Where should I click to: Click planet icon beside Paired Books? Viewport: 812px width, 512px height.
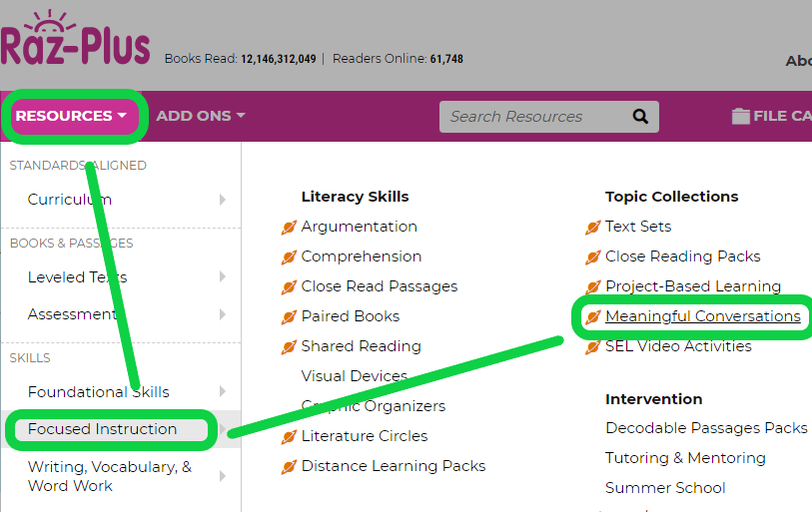[289, 317]
